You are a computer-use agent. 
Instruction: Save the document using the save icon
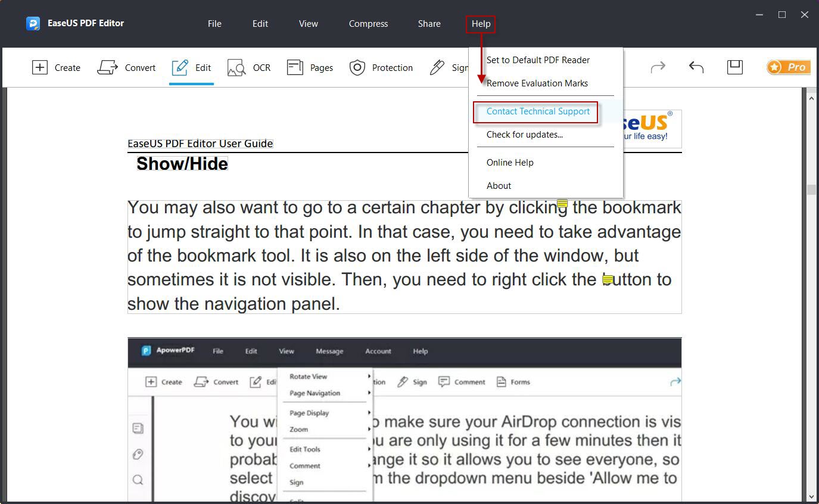(x=734, y=67)
